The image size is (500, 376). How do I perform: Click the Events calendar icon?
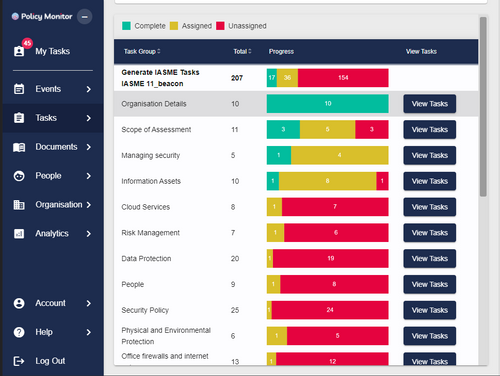(19, 89)
